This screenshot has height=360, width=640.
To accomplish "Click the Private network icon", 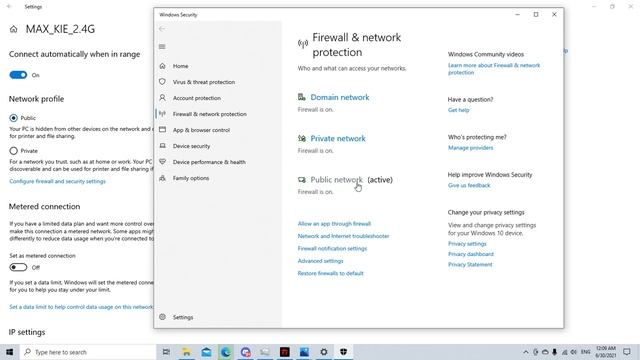I will point(302,138).
